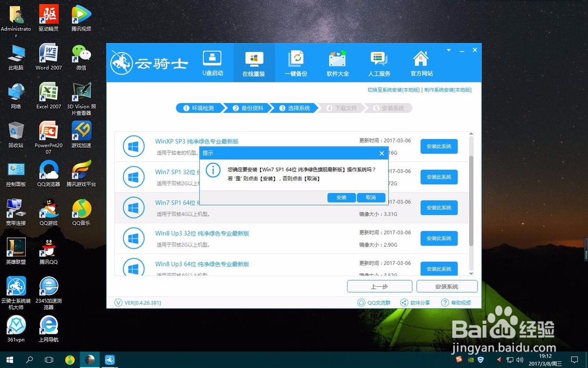Open QQ浏览器 desktop icon
The width and height of the screenshot is (588, 368).
click(49, 174)
